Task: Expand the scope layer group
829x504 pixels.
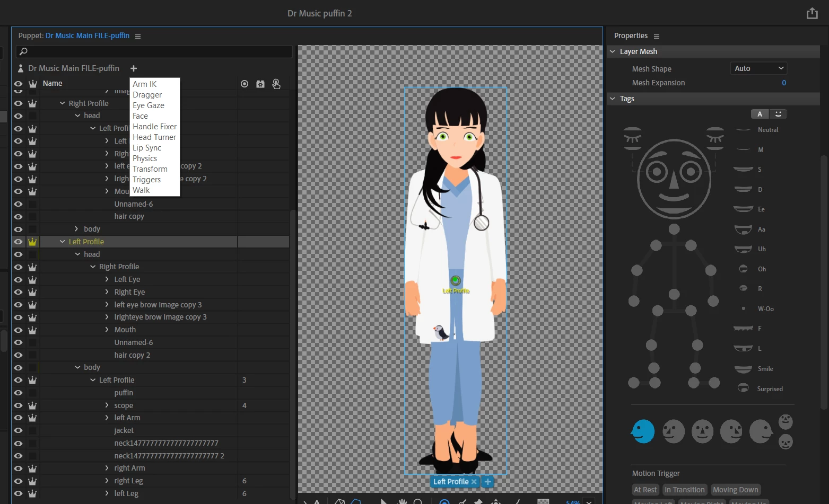Action: 107,405
